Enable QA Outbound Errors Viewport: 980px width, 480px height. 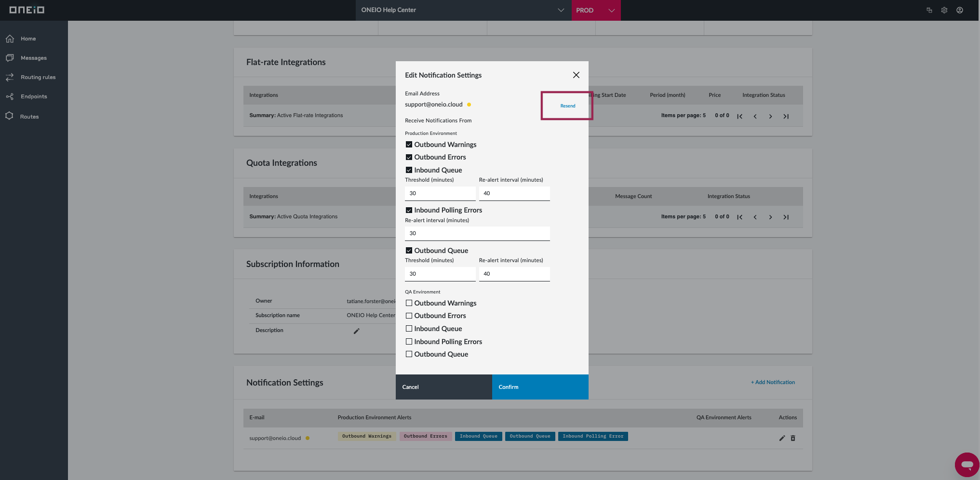pos(409,316)
